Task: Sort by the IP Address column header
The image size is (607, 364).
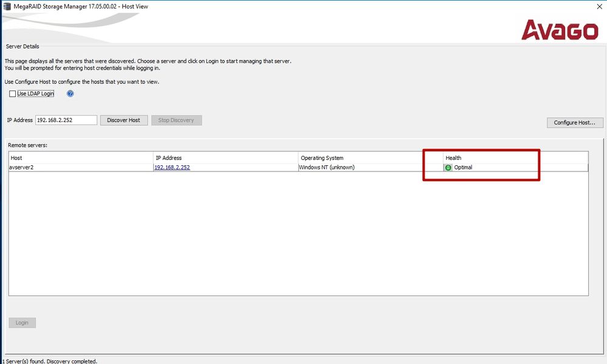Action: [225, 157]
